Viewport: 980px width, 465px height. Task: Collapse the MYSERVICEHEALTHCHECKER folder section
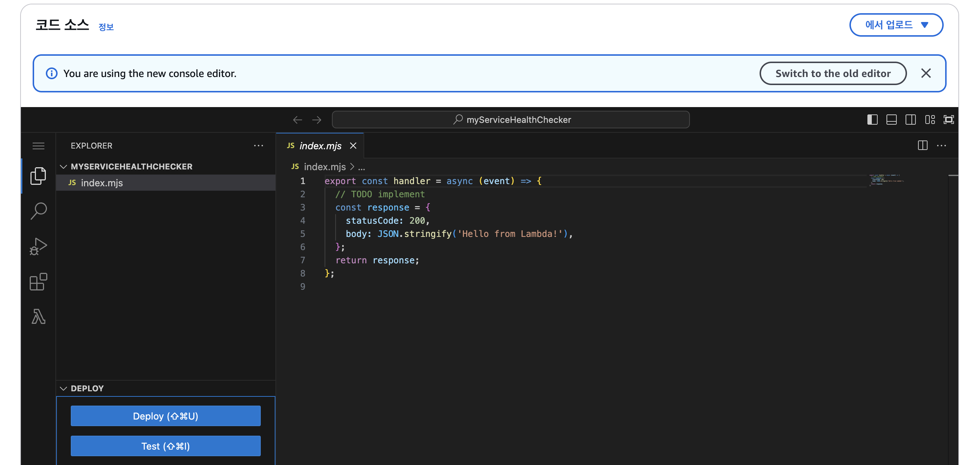coord(63,166)
